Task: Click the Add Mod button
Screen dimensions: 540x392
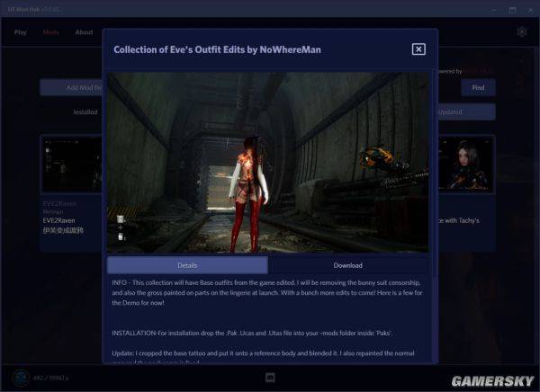Action: pyautogui.click(x=71, y=87)
